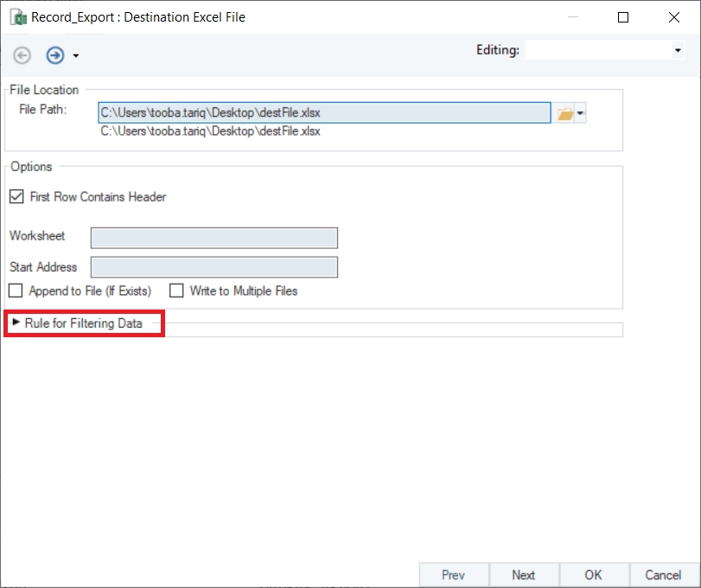701x588 pixels.
Task: Tick the Write to Multiple Files checkbox
Action: 176,291
